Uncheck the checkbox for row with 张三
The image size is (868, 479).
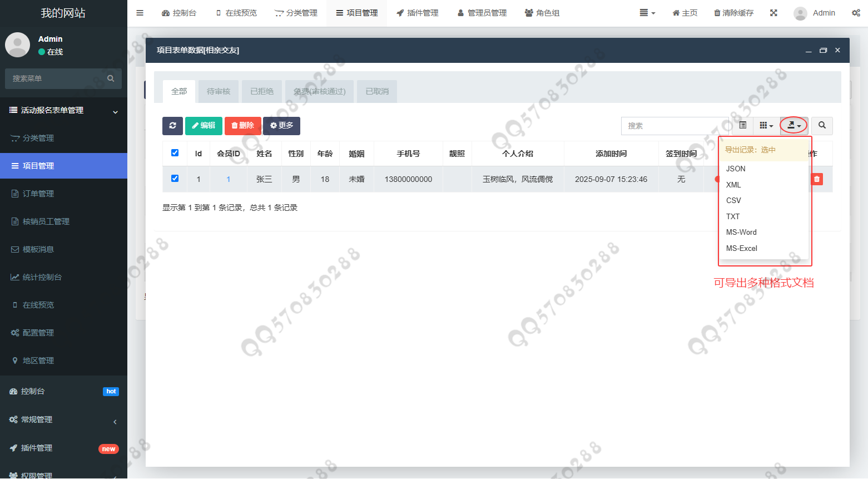point(175,179)
